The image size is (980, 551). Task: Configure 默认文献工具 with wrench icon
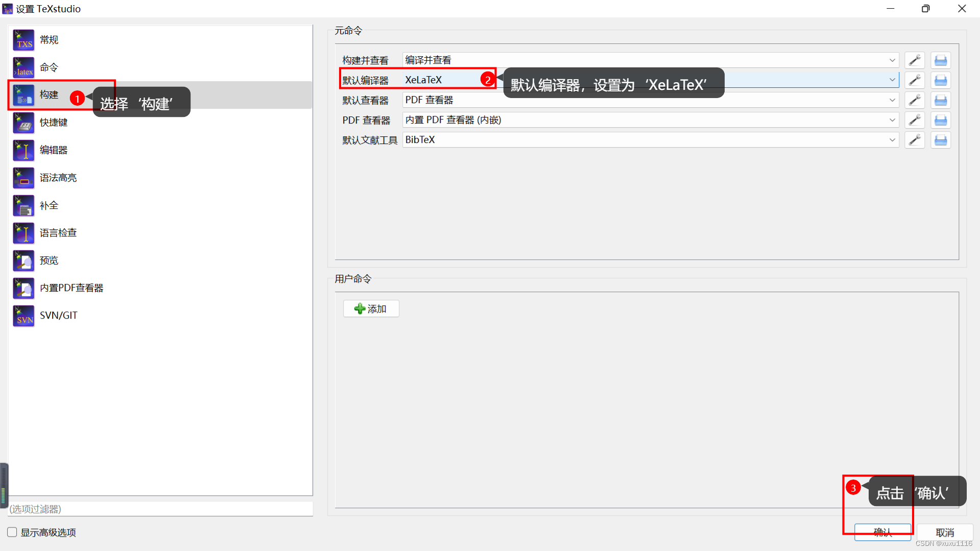[x=915, y=140]
